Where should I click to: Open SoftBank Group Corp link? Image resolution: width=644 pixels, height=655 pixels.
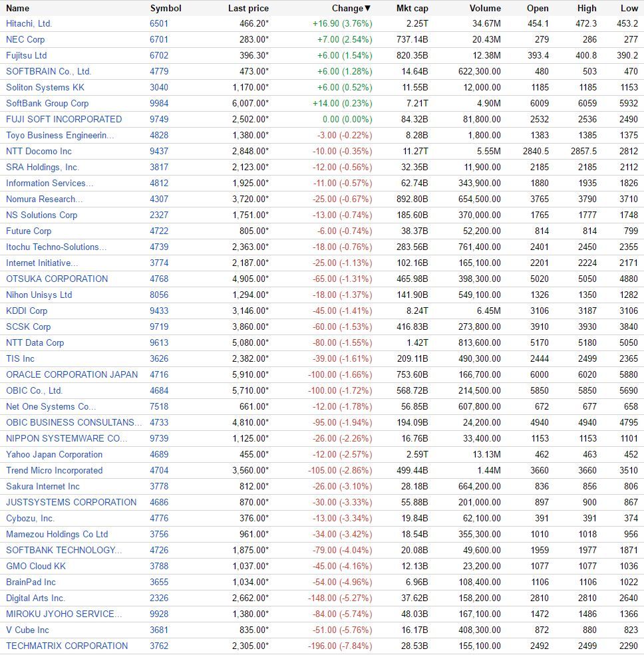pyautogui.click(x=47, y=103)
